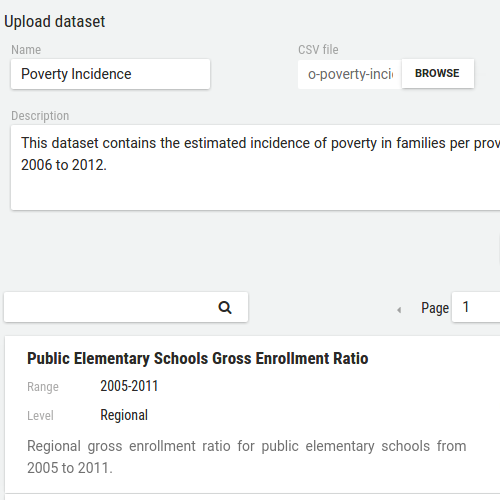Click the magnifier search icon

(x=225, y=307)
